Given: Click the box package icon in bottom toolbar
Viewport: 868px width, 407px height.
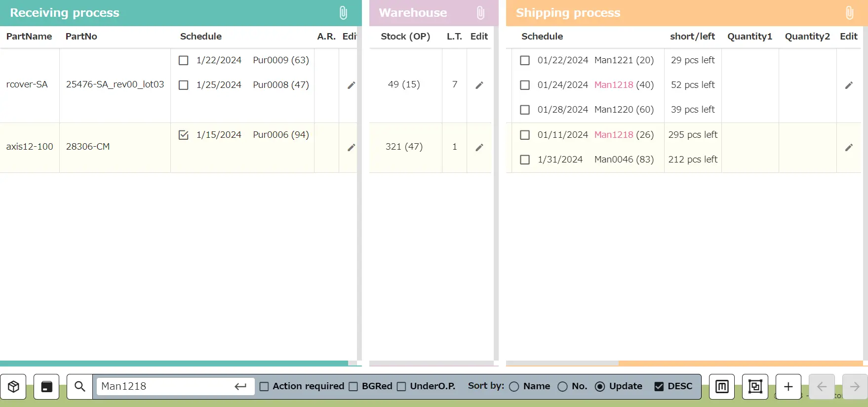Looking at the screenshot, I should point(13,386).
